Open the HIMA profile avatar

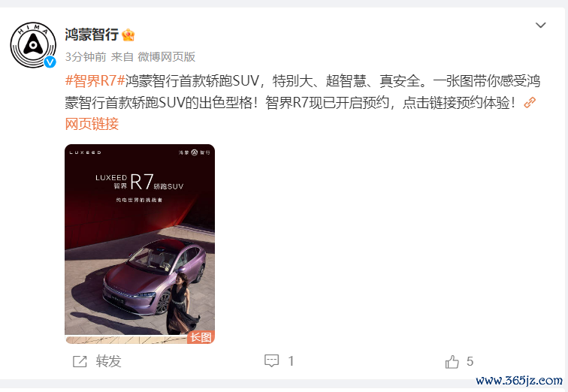(x=33, y=44)
